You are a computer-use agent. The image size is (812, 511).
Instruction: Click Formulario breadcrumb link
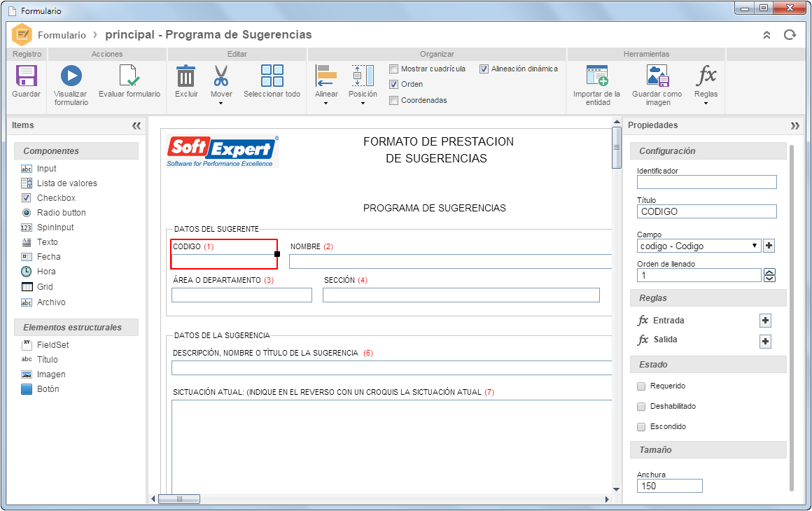click(x=62, y=35)
